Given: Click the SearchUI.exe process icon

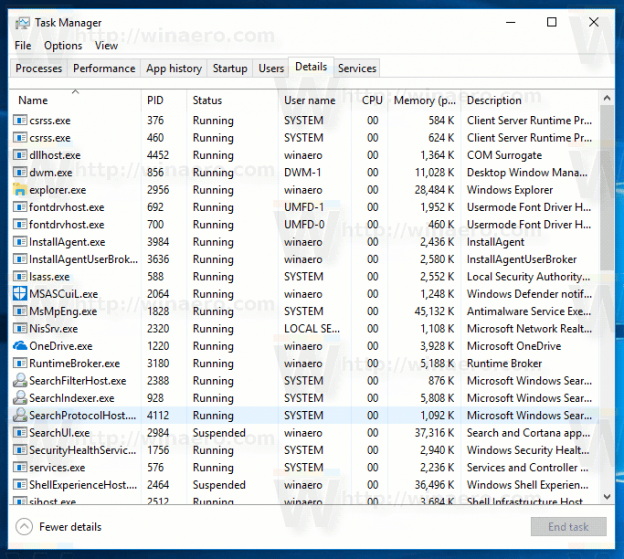Looking at the screenshot, I should click(x=20, y=432).
